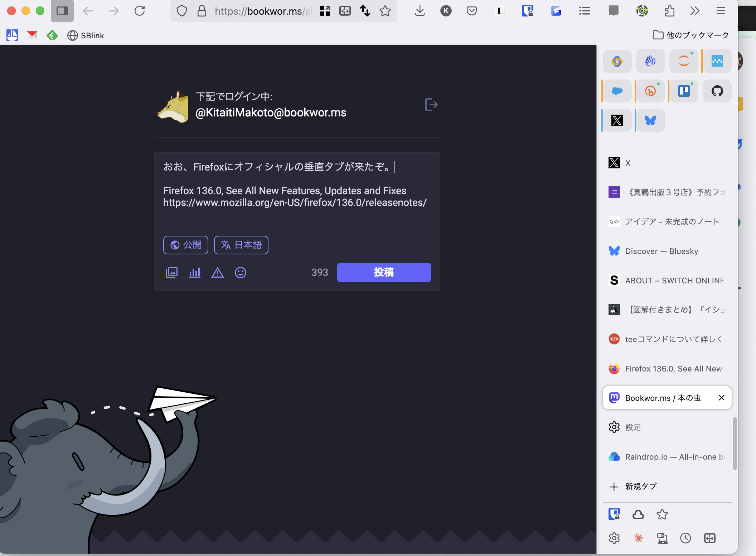Toggle the sidebar button in the toolbar
The height and width of the screenshot is (556, 756).
coord(62,11)
